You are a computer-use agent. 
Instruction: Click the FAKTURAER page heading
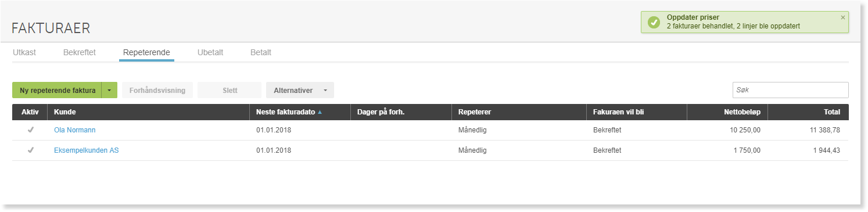(x=51, y=28)
